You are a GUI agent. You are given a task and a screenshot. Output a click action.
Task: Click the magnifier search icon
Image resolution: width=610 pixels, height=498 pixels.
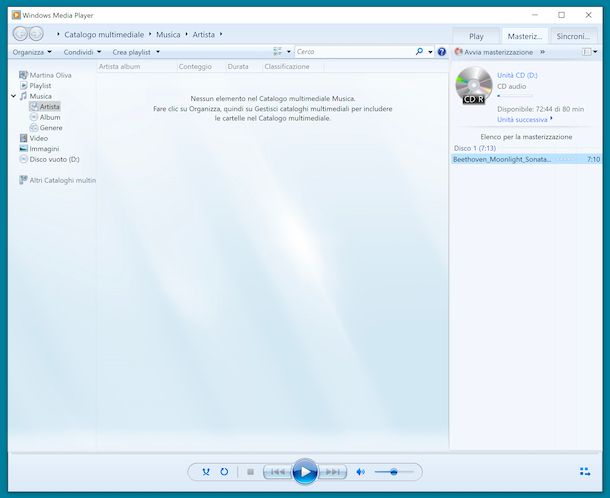pos(419,51)
